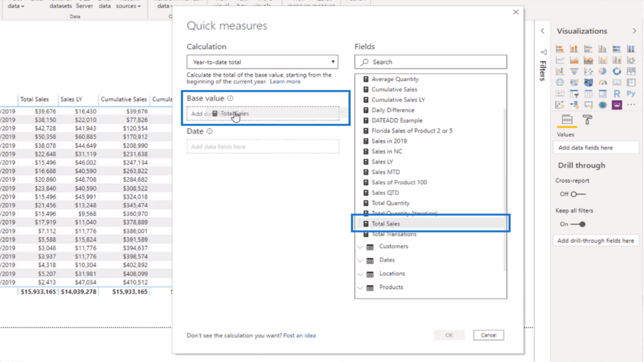This screenshot has width=644, height=362.
Task: Select the Ribbon chart visual
Action: click(631, 60)
